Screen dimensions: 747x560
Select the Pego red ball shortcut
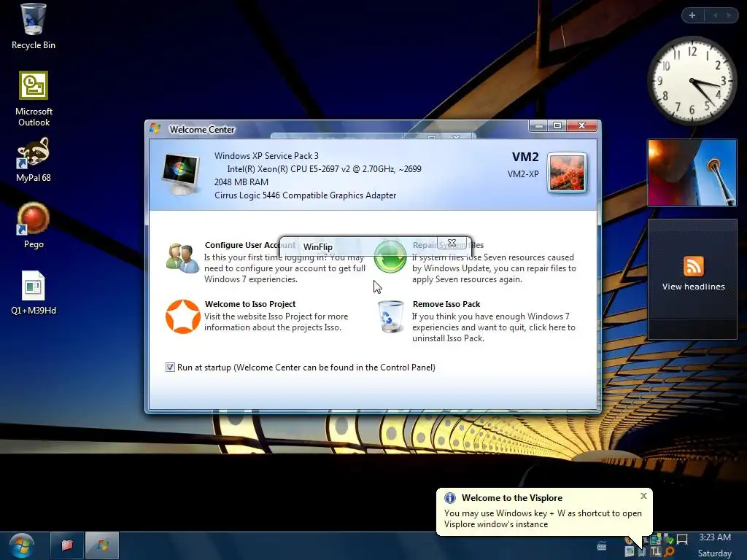(x=34, y=226)
